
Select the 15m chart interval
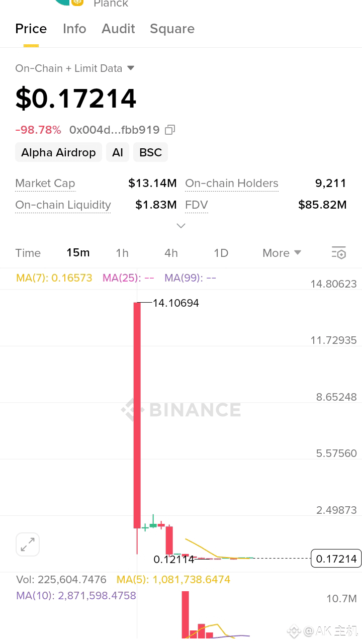click(78, 253)
